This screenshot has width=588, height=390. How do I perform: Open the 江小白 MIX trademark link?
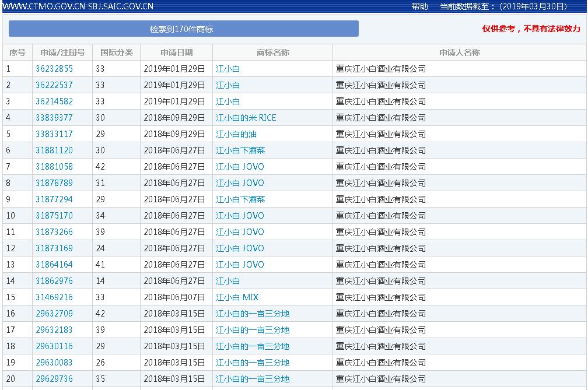pyautogui.click(x=237, y=297)
